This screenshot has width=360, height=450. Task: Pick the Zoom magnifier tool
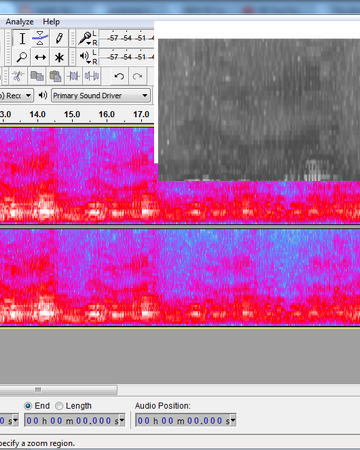pos(22,57)
